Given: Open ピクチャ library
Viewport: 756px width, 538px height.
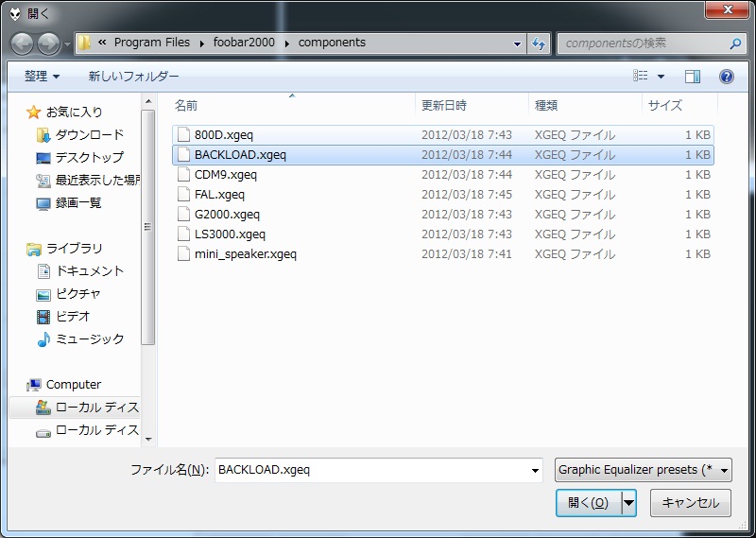Looking at the screenshot, I should (78, 294).
